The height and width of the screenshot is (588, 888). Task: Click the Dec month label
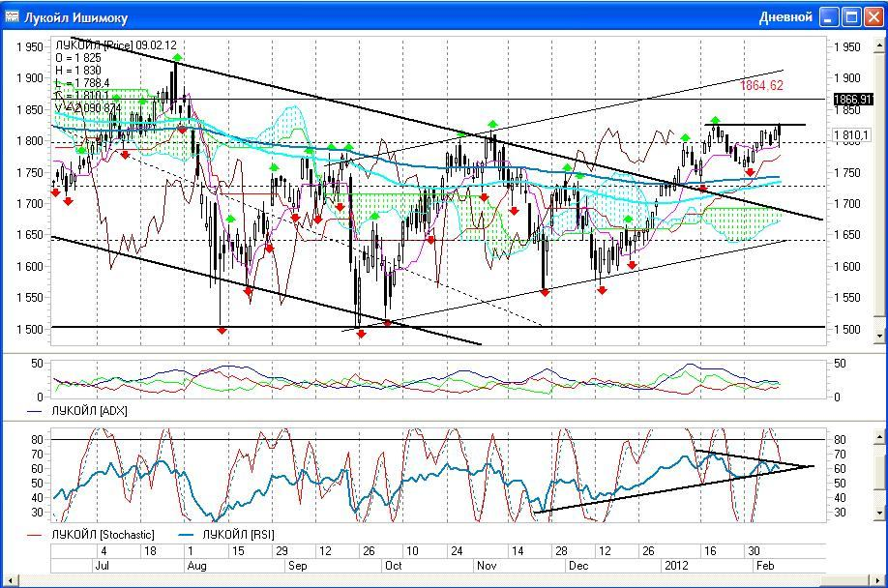[578, 566]
